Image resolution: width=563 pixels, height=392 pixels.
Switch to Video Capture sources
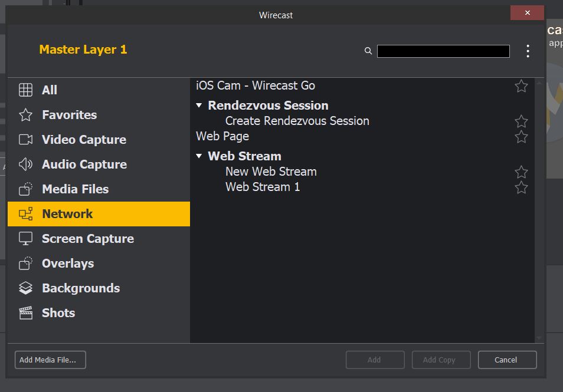(99, 140)
